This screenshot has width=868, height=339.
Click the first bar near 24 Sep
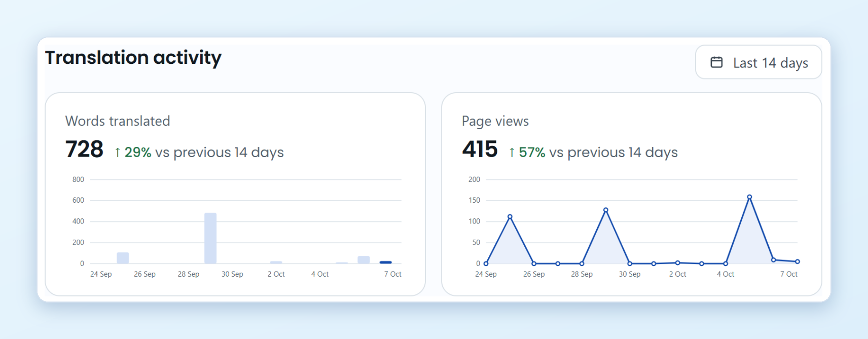tap(123, 258)
